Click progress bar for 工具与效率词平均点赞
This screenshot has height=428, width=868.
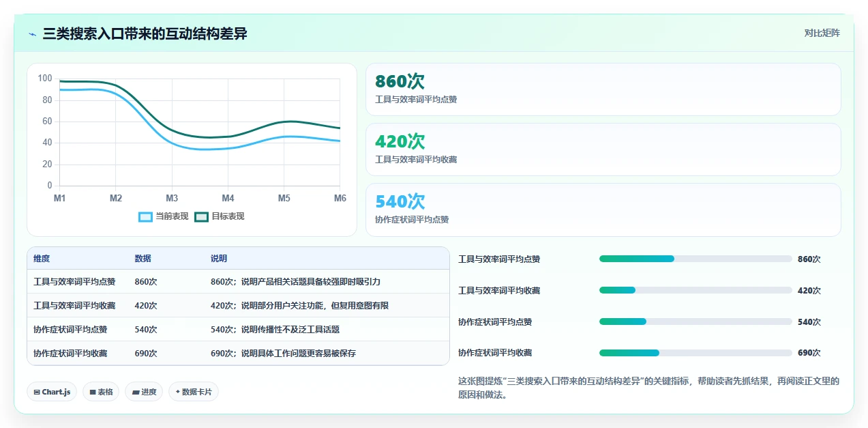point(695,259)
